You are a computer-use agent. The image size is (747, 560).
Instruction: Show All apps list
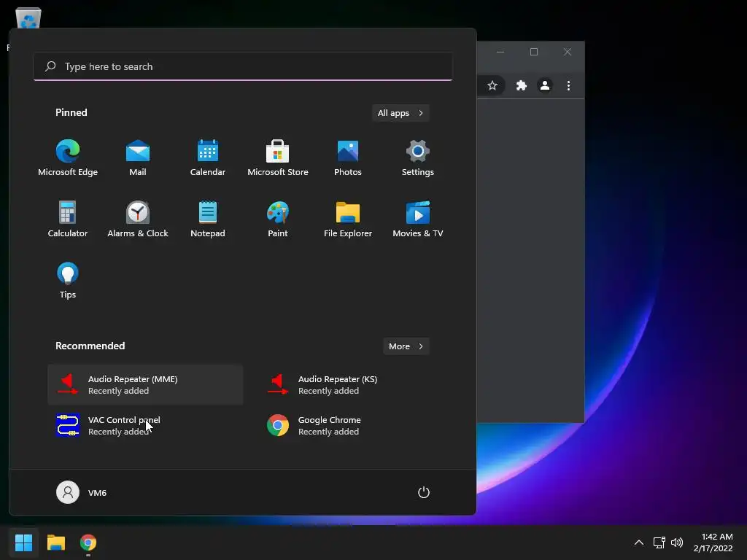400,113
